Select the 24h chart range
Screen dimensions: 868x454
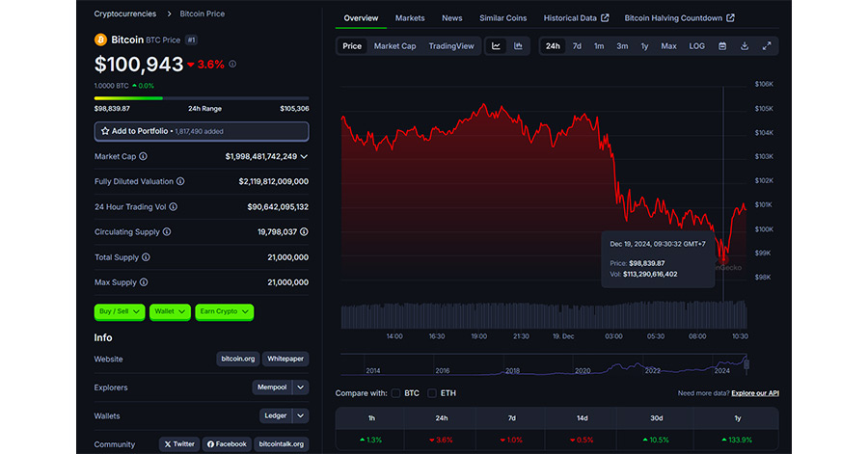553,46
